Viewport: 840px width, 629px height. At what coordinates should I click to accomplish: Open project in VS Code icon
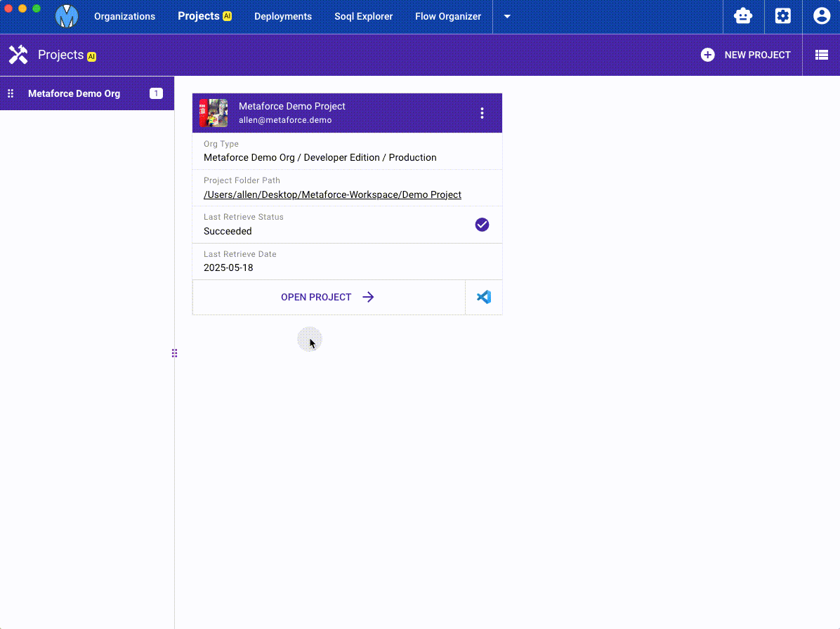[x=484, y=297]
